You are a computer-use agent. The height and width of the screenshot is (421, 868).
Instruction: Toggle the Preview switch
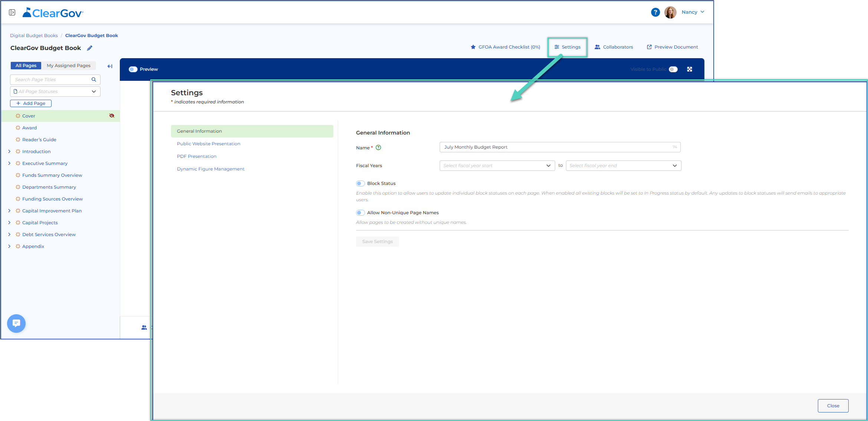tap(133, 69)
